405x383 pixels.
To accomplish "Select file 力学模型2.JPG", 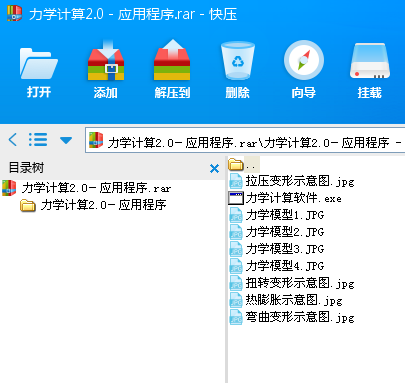I will 277,232.
